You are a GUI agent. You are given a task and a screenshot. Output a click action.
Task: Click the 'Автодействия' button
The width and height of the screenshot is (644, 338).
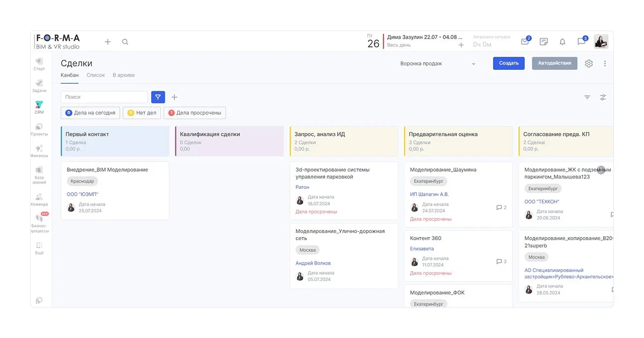(x=554, y=63)
